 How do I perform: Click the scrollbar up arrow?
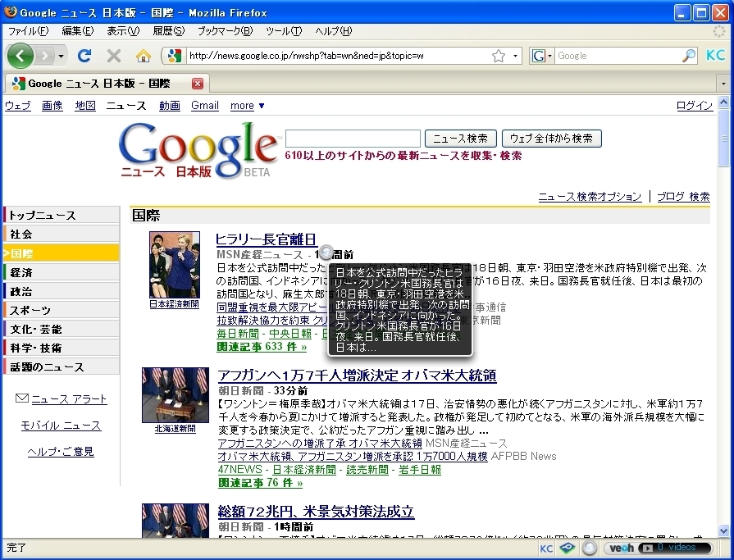(x=723, y=102)
